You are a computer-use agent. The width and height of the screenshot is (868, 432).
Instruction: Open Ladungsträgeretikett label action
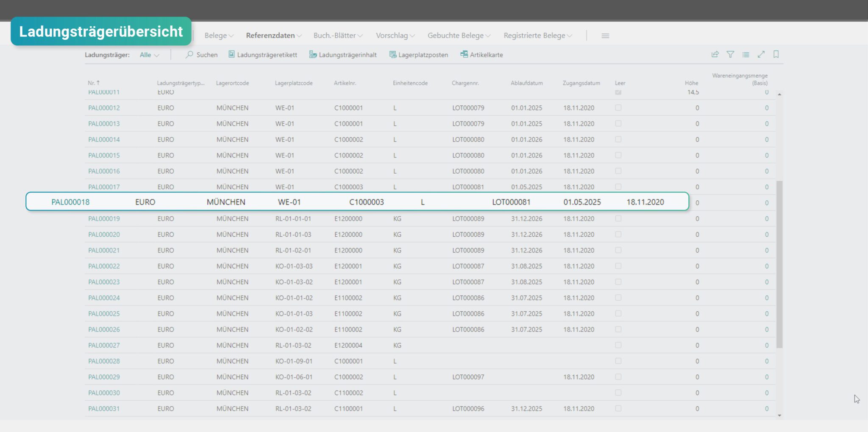click(x=263, y=55)
